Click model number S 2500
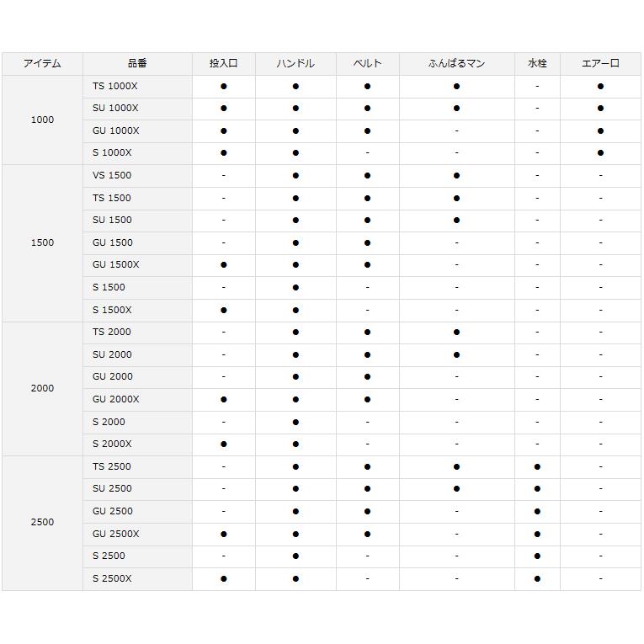 [x=109, y=556]
